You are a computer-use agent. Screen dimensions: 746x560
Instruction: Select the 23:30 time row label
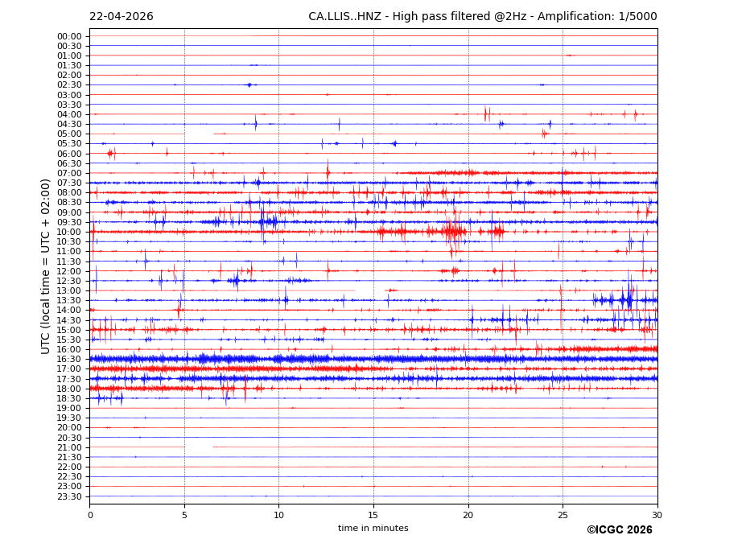pyautogui.click(x=69, y=496)
